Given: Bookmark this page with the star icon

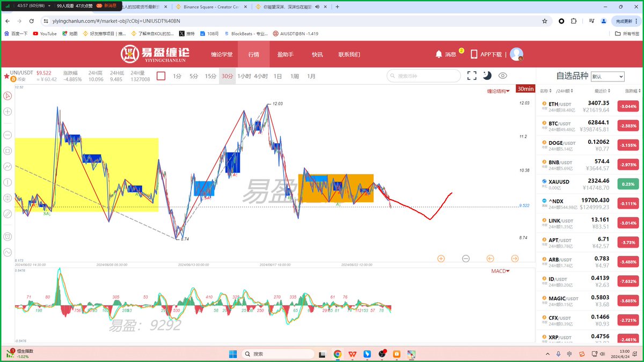Looking at the screenshot, I should coord(545,21).
